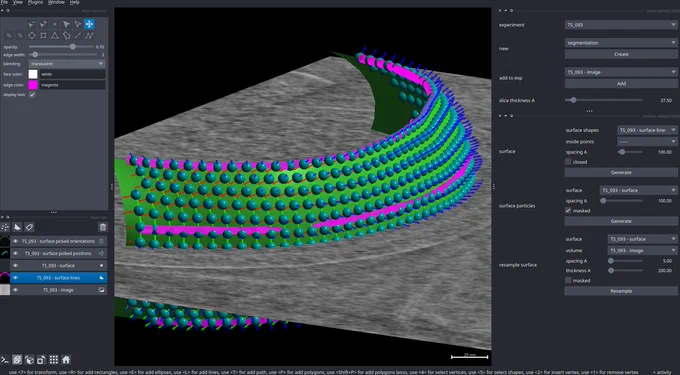Uncheck masked under surface particles
Image resolution: width=680 pixels, height=375 pixels.
coord(568,210)
